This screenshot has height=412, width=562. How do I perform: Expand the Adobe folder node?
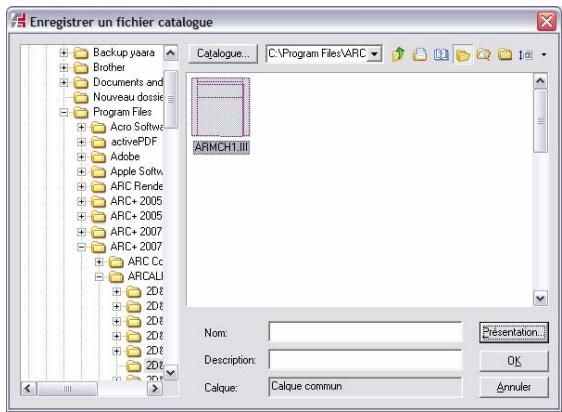tap(81, 157)
